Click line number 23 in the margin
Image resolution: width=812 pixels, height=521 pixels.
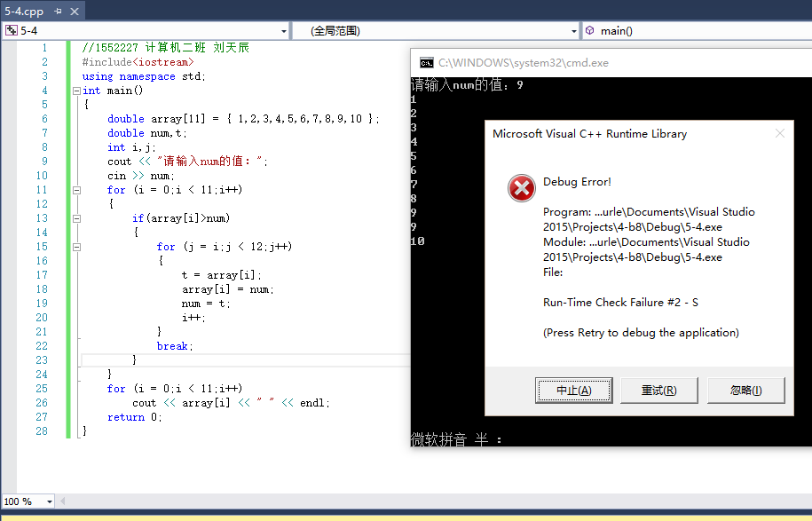coord(42,360)
